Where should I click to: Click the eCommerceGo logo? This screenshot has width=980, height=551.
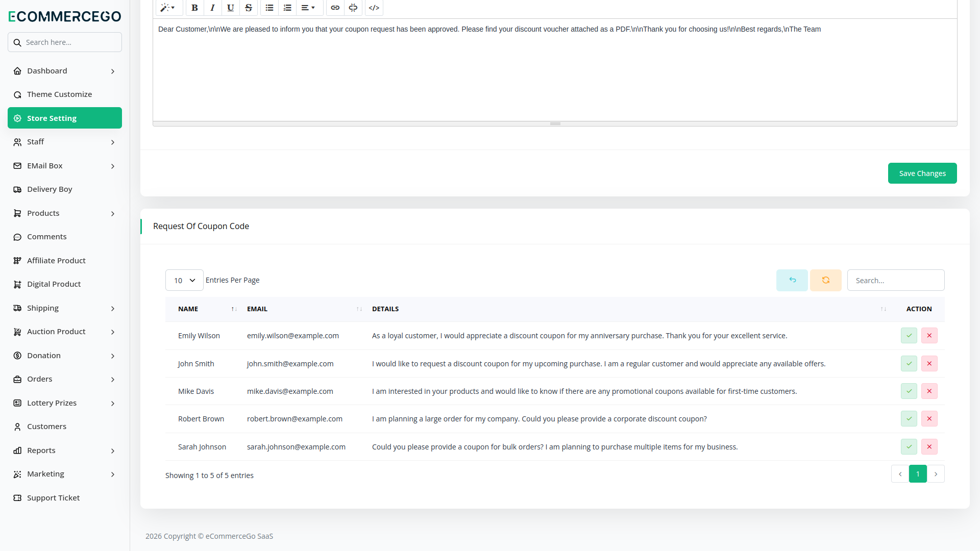65,16
